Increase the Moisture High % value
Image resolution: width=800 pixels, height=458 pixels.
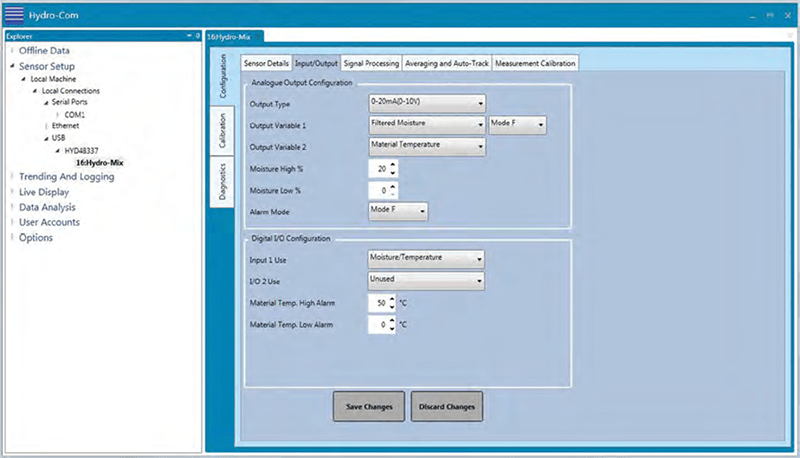[x=393, y=165]
